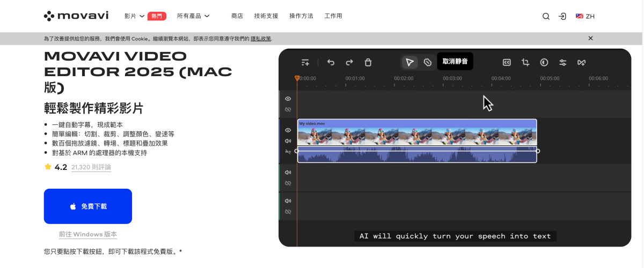The width and height of the screenshot is (644, 268).
Task: Click the 00:03:00 mark on timeline ruler
Action: pyautogui.click(x=452, y=78)
